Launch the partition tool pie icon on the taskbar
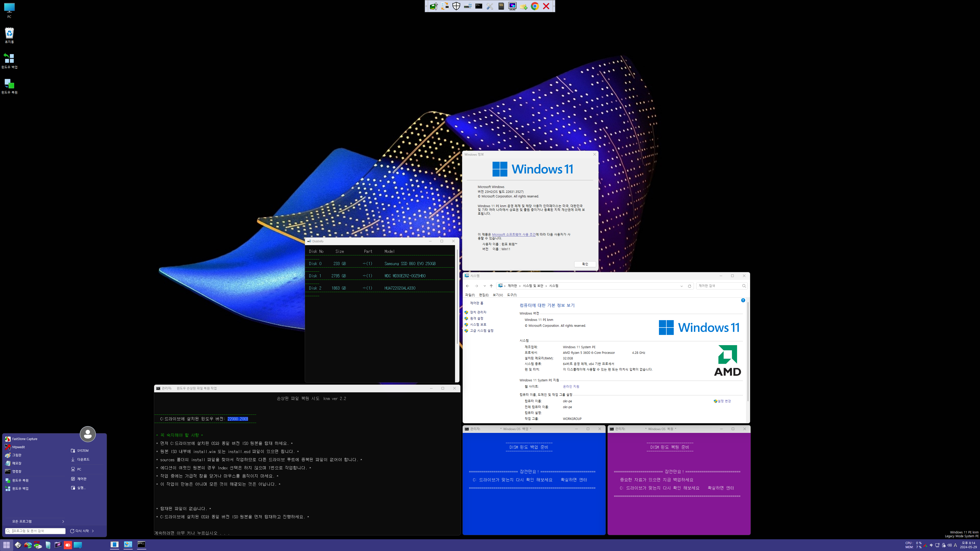This screenshot has height=551, width=980. pyautogui.click(x=28, y=545)
